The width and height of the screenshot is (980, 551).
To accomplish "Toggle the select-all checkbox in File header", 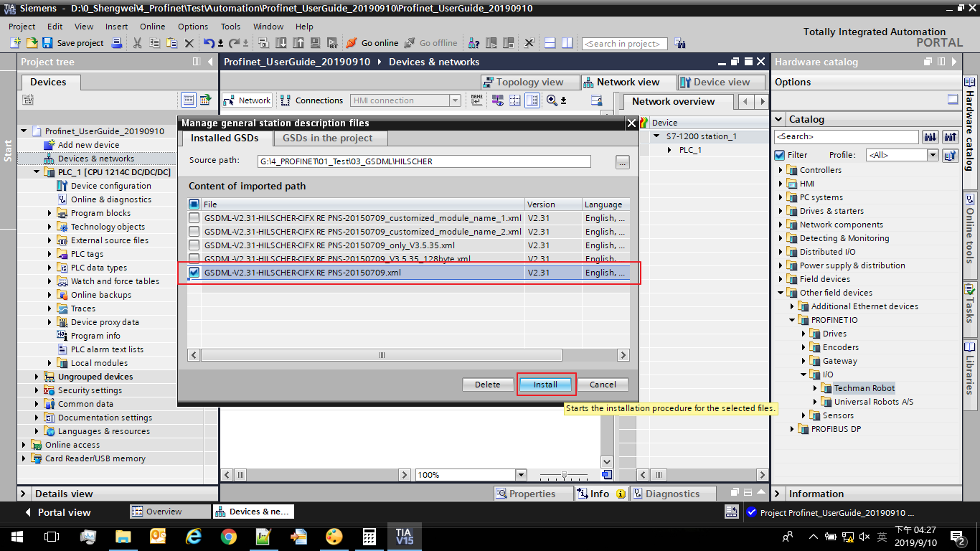I will point(194,204).
